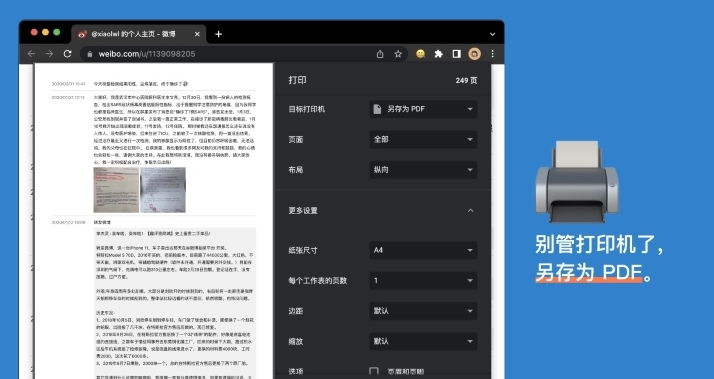Open 布局 dropdown set to 纵向
This screenshot has height=379, width=714.
coord(423,170)
